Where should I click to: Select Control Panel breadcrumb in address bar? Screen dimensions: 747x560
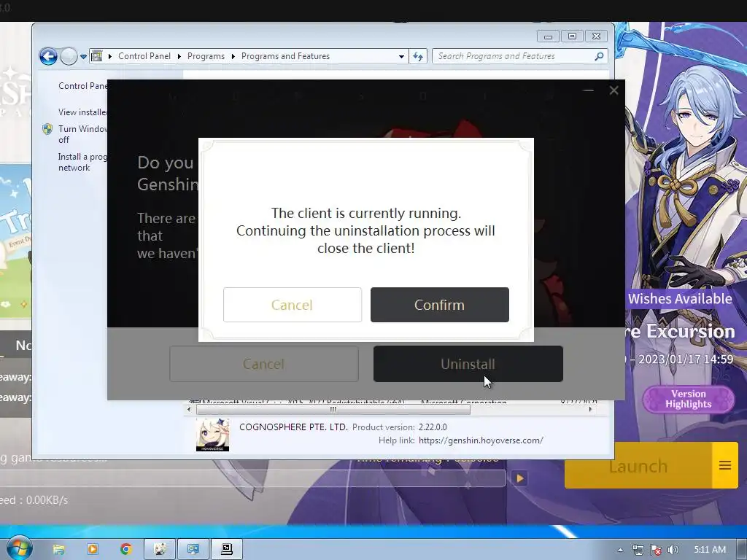(144, 56)
